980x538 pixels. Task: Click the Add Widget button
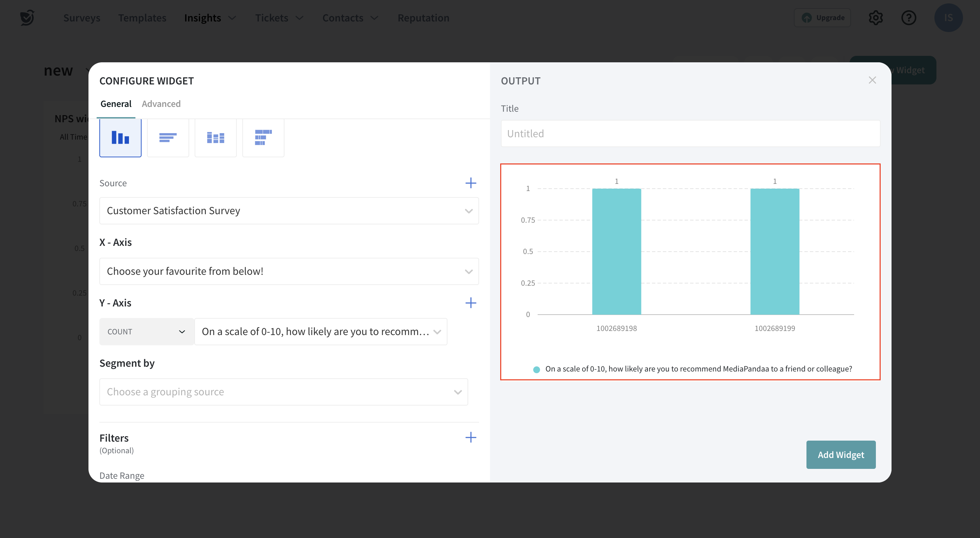tap(841, 455)
